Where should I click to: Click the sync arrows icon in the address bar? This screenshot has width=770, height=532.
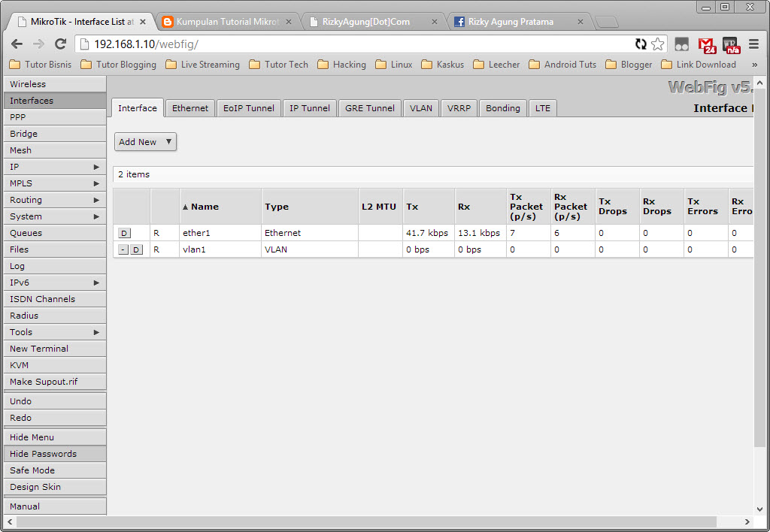pyautogui.click(x=641, y=44)
